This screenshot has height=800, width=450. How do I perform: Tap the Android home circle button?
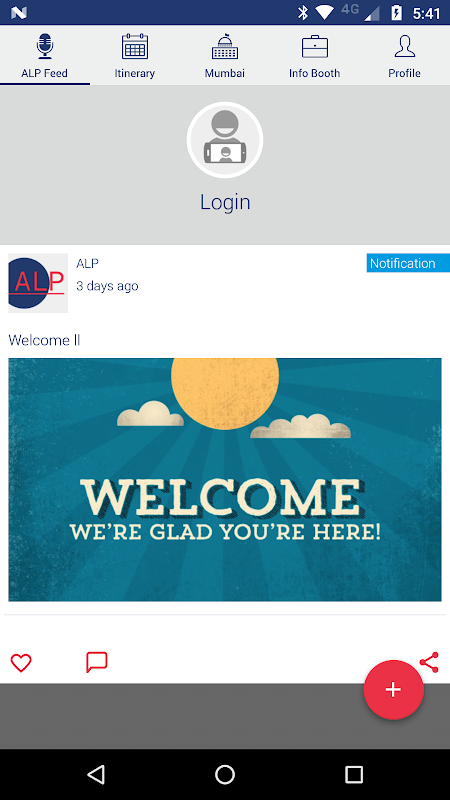point(225,774)
